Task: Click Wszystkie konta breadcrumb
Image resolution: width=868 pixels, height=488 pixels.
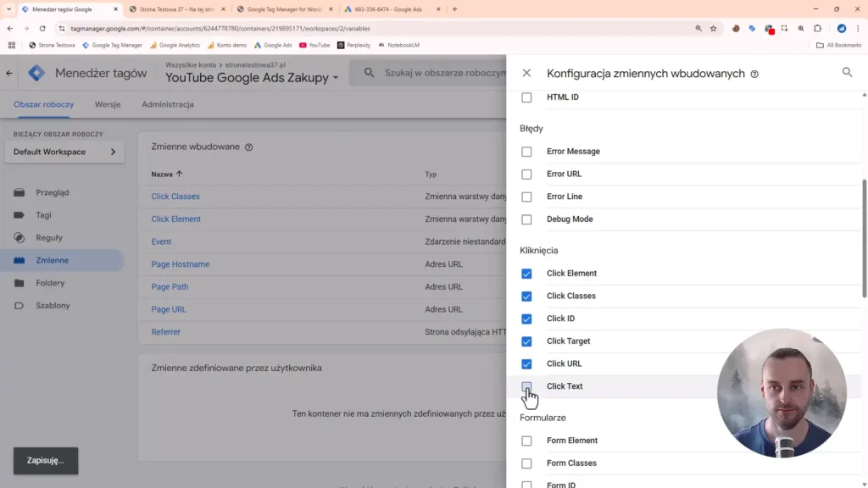Action: click(x=191, y=64)
